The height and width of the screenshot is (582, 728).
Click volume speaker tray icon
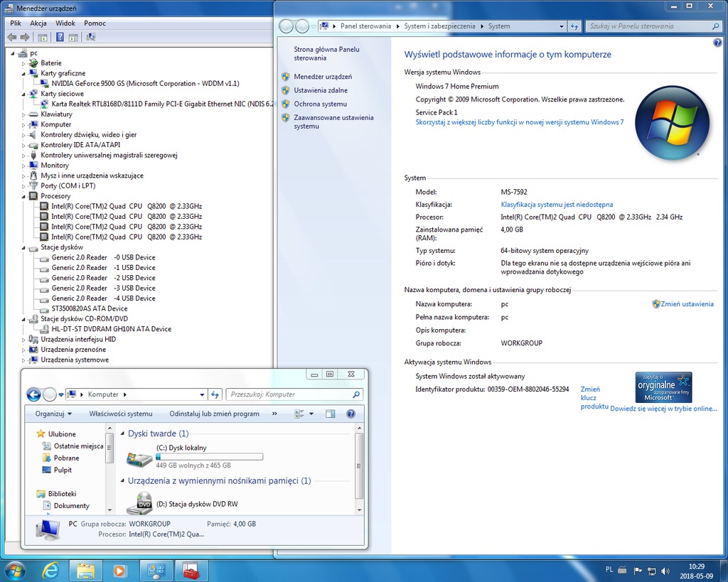point(665,571)
